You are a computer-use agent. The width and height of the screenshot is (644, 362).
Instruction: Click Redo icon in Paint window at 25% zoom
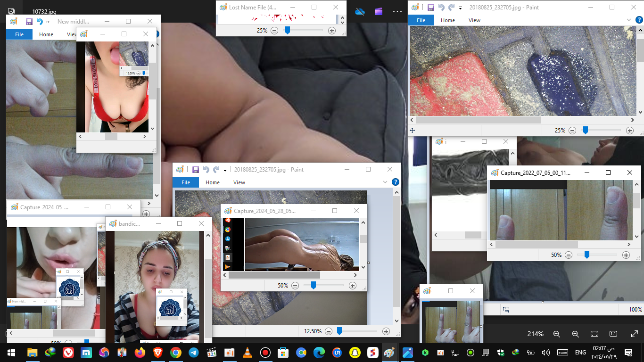point(451,8)
